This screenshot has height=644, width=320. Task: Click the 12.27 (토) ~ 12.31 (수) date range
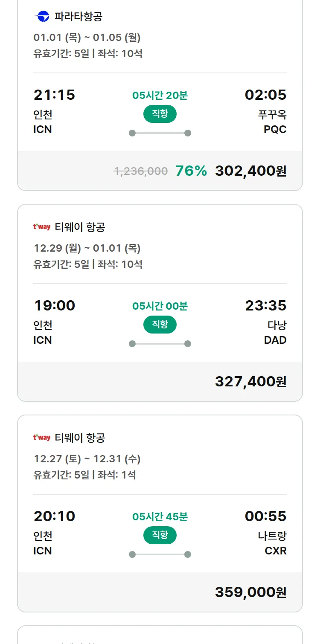pos(87,459)
